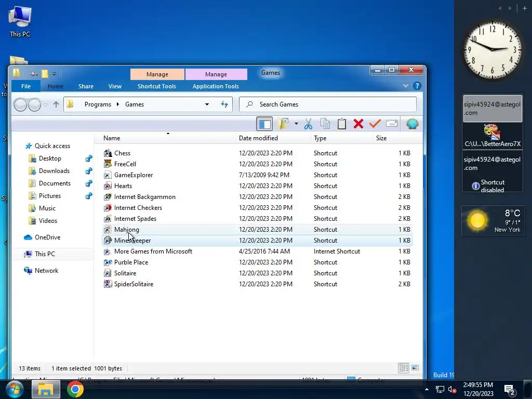Switch to the View ribbon tab
This screenshot has width=532, height=399.
pyautogui.click(x=115, y=86)
